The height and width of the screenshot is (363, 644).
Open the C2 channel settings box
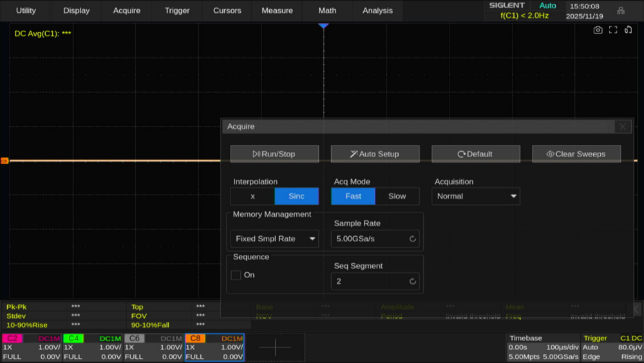[x=32, y=348]
